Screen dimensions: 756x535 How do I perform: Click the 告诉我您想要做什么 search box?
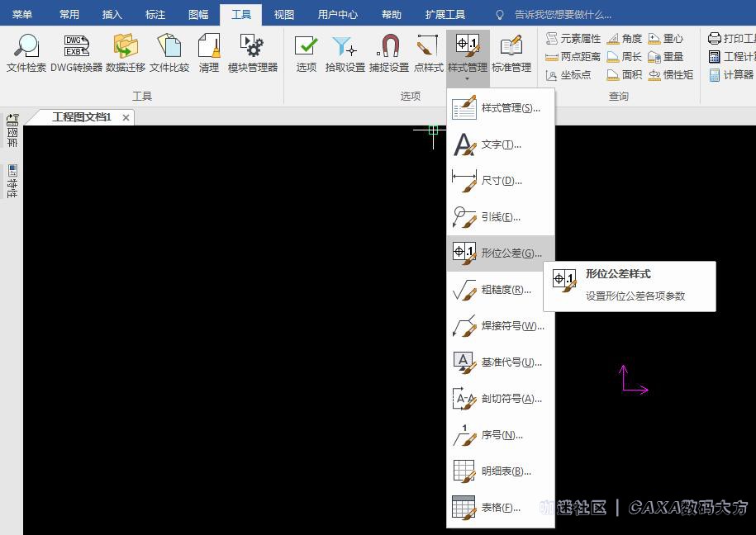tap(562, 15)
